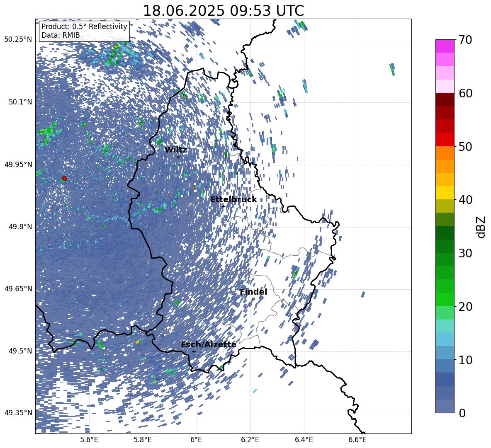Click the colorbar 10 tick label
491x448 pixels.
465,360
